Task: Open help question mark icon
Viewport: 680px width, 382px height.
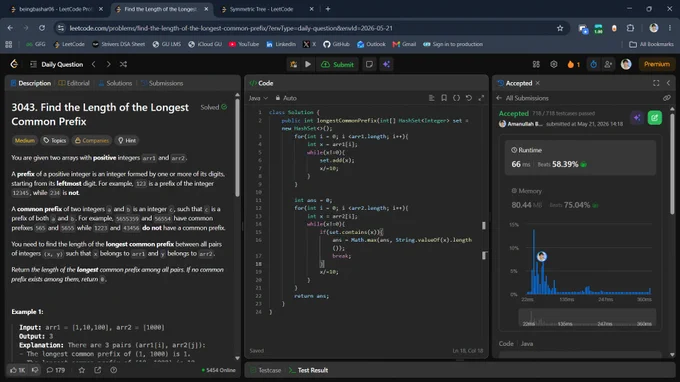Action: pos(114,370)
